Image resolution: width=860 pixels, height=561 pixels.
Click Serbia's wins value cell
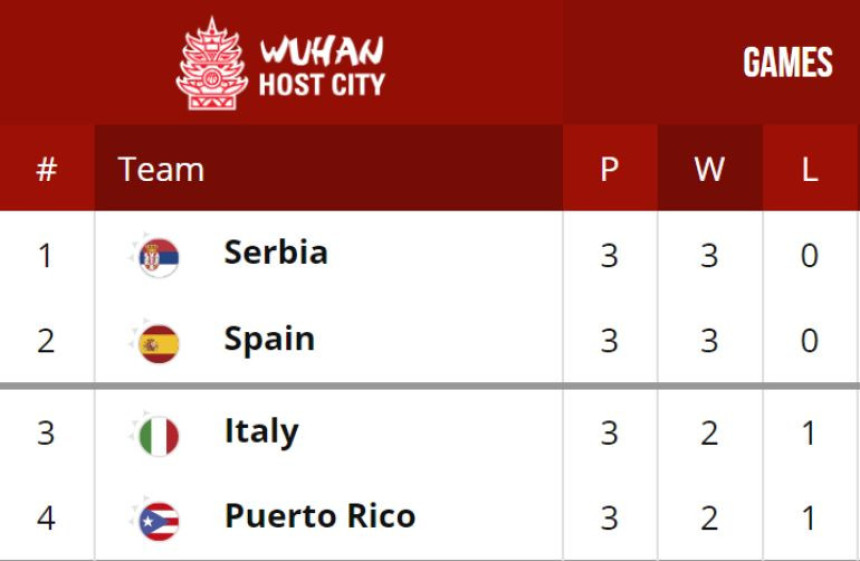point(709,256)
